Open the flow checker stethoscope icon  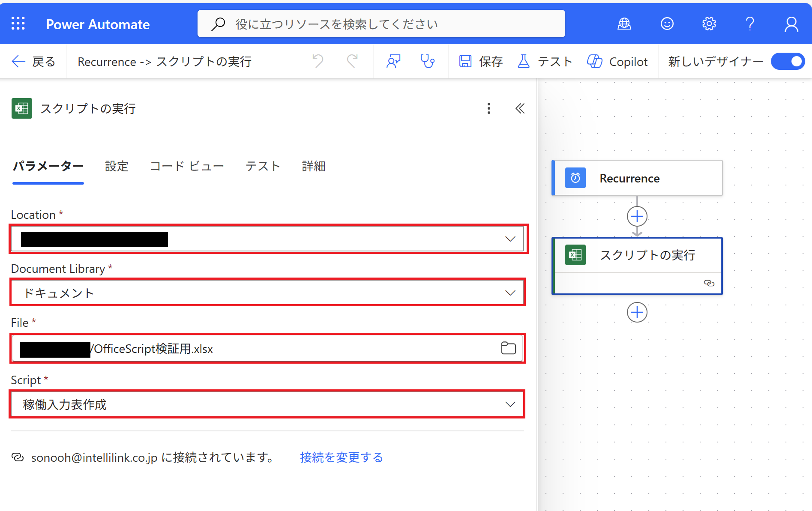tap(427, 61)
